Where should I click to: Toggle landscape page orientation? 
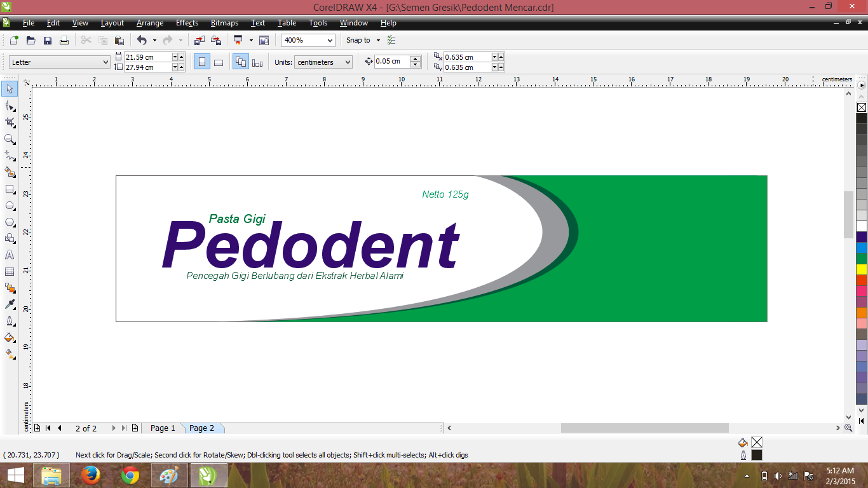click(219, 62)
